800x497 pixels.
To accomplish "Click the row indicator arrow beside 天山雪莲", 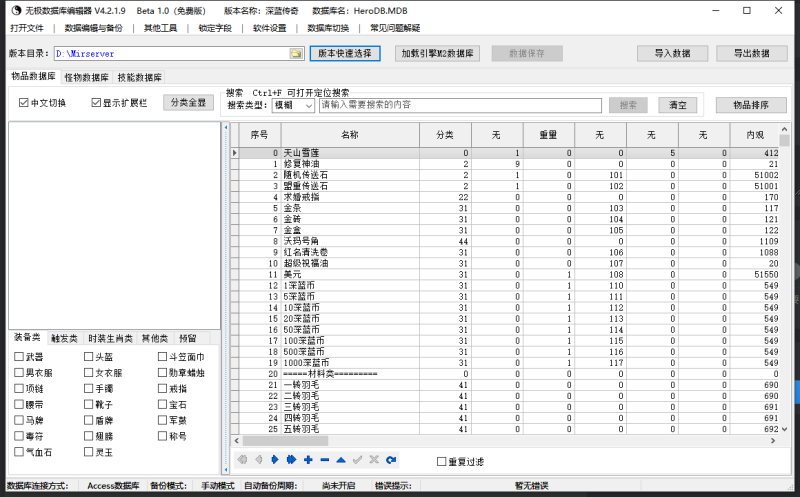I will (235, 153).
